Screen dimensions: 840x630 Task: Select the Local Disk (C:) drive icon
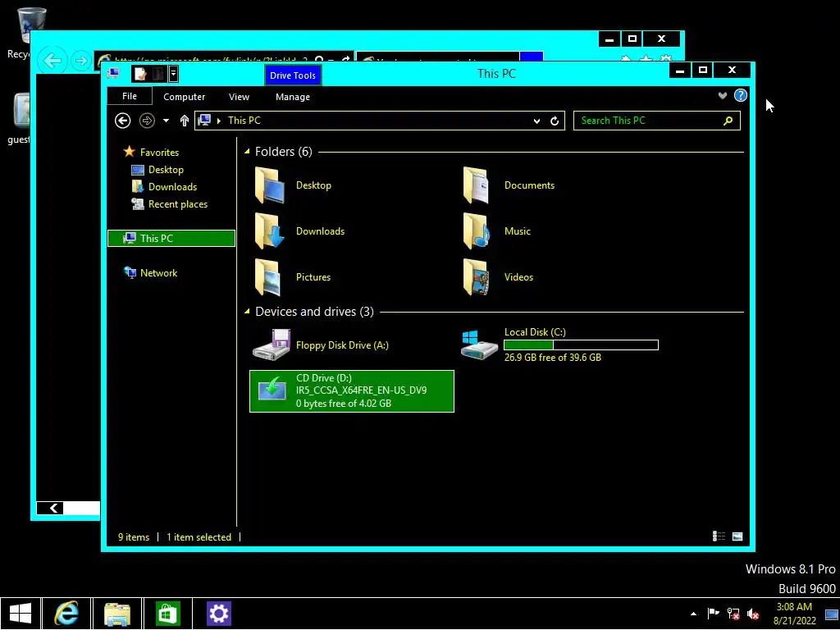pyautogui.click(x=479, y=345)
